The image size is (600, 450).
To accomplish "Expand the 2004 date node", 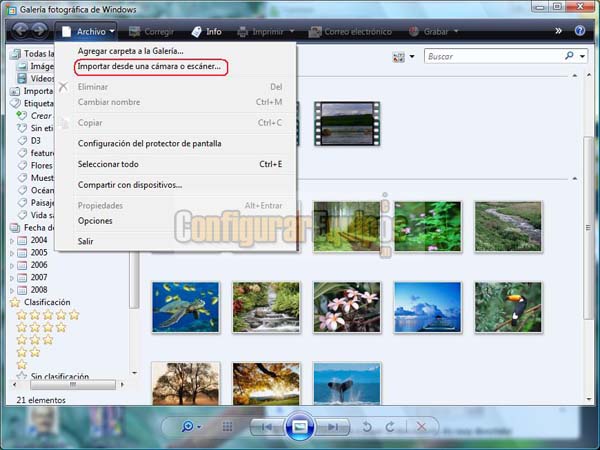I will (x=12, y=241).
